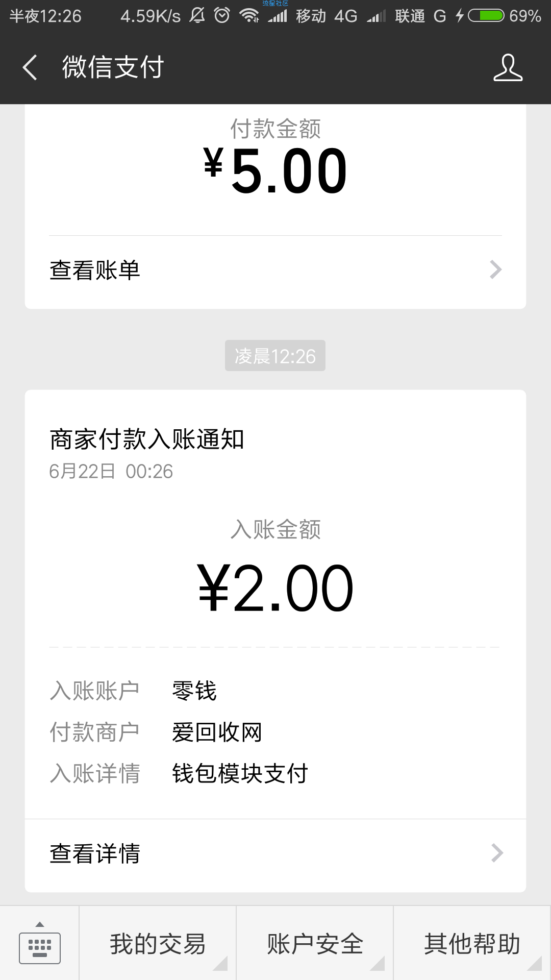Viewport: 551px width, 980px height.
Task: Open 查看账单 for the ¥5.00 payment
Action: point(275,270)
